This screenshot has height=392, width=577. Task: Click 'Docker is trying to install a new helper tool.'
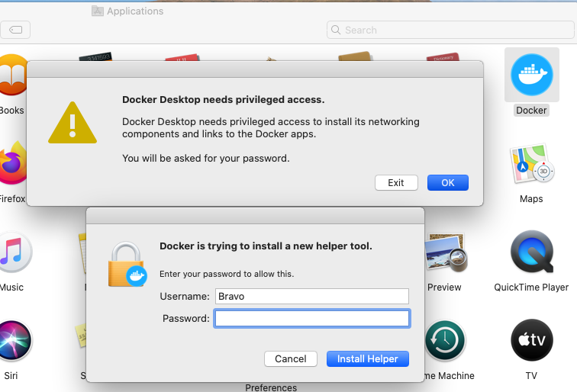[x=266, y=246]
